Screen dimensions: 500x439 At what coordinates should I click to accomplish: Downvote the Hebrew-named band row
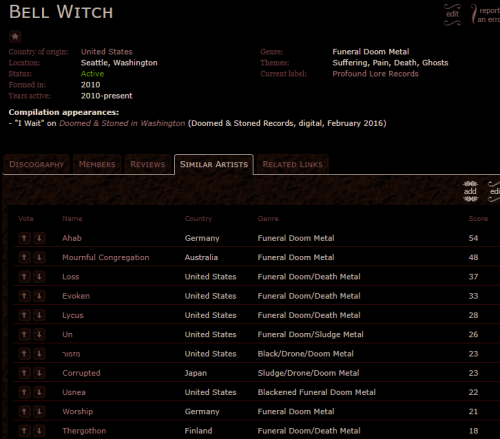pos(39,354)
